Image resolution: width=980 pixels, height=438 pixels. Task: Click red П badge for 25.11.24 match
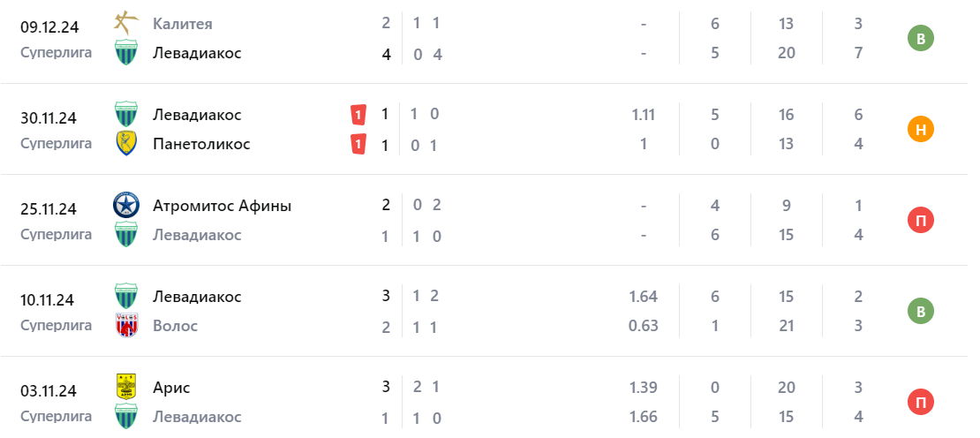point(921,221)
